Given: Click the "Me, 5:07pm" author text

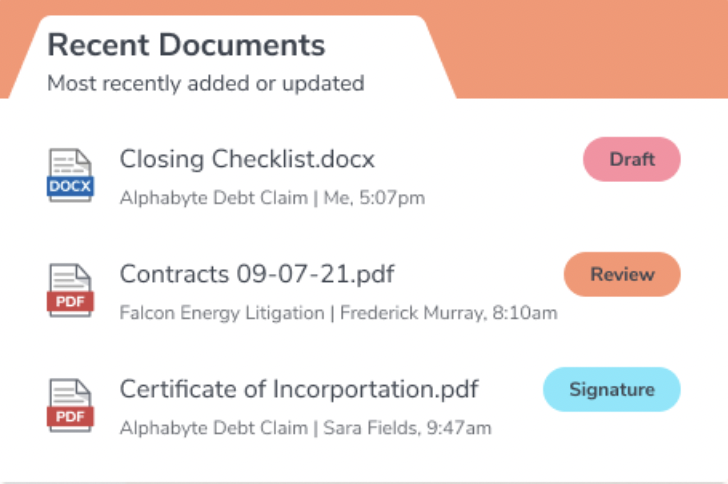Looking at the screenshot, I should 375,198.
